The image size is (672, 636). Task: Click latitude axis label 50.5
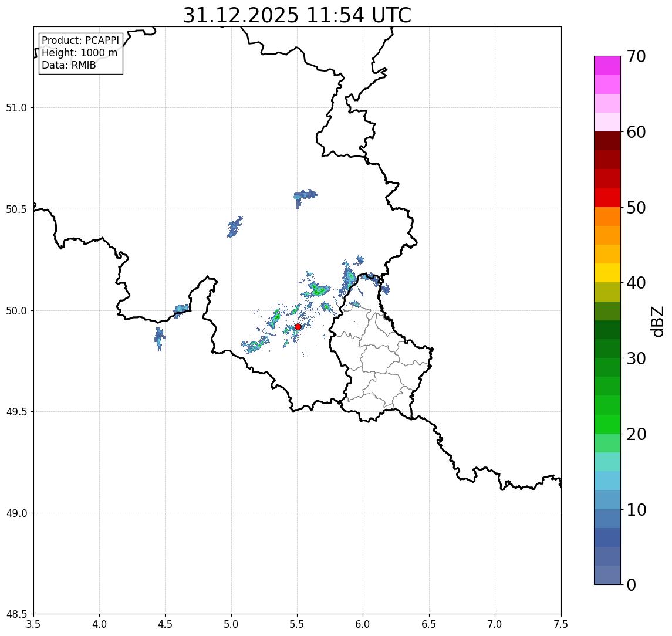[16, 209]
